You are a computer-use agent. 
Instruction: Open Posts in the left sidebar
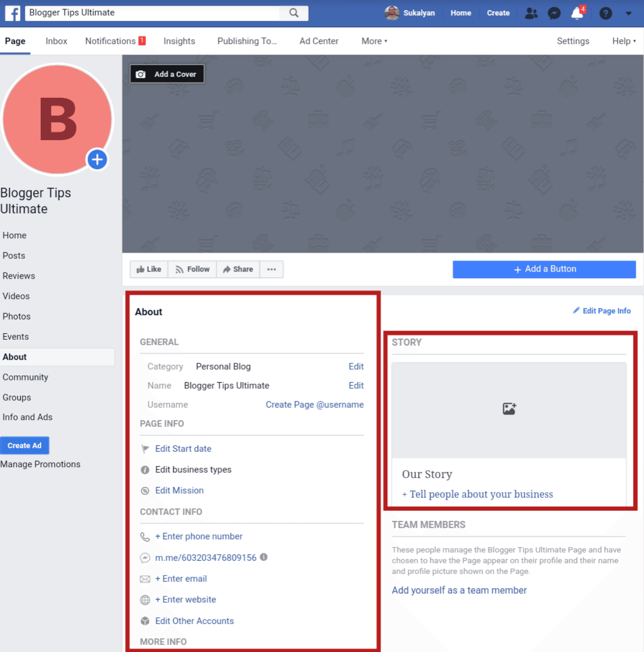pos(14,256)
